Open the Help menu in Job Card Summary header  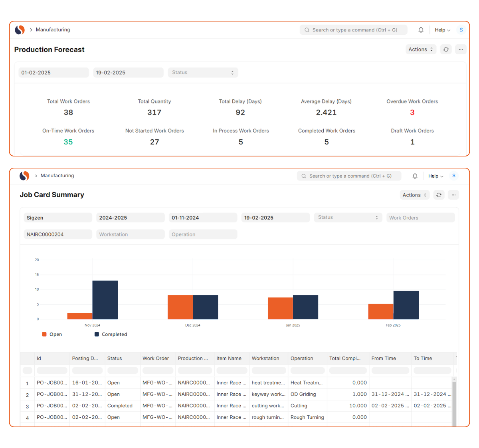(x=435, y=176)
